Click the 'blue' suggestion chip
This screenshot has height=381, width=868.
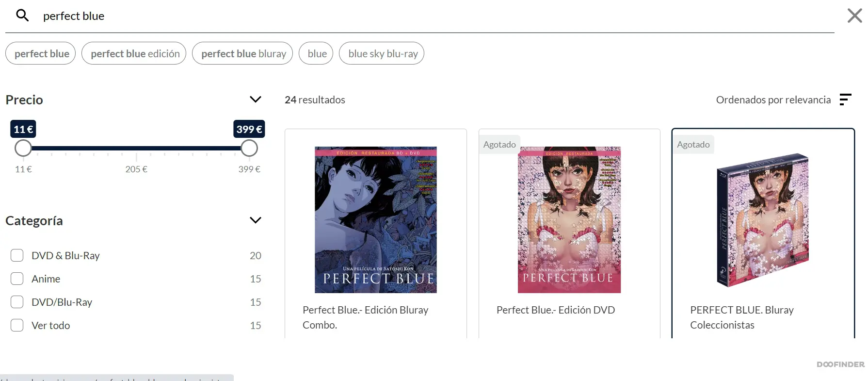point(317,53)
